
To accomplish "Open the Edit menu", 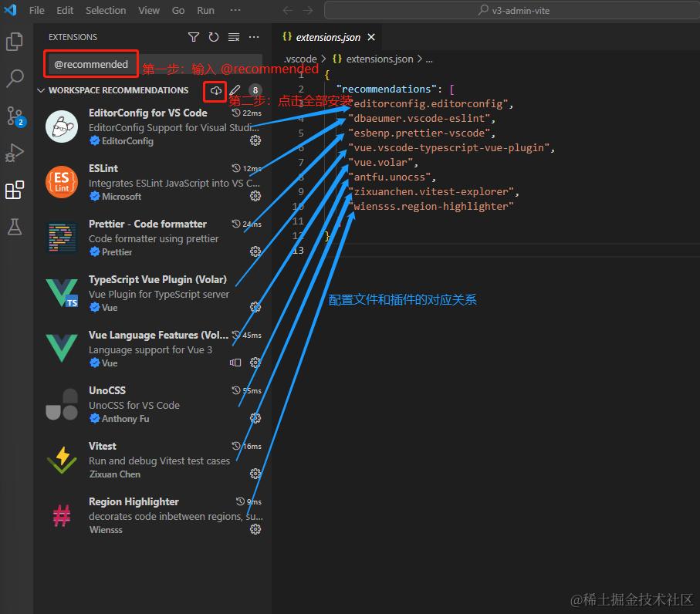I will (x=65, y=10).
